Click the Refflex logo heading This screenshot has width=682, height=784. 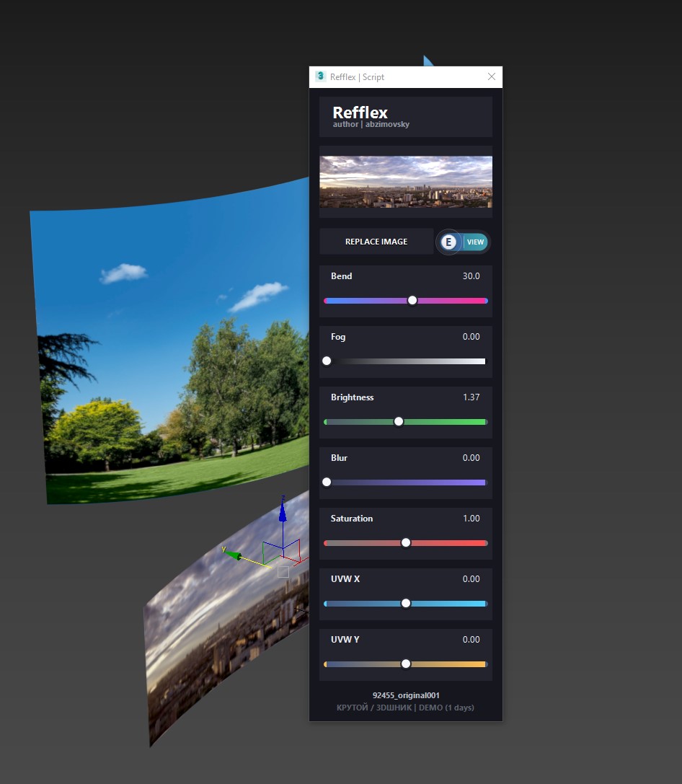coord(360,112)
